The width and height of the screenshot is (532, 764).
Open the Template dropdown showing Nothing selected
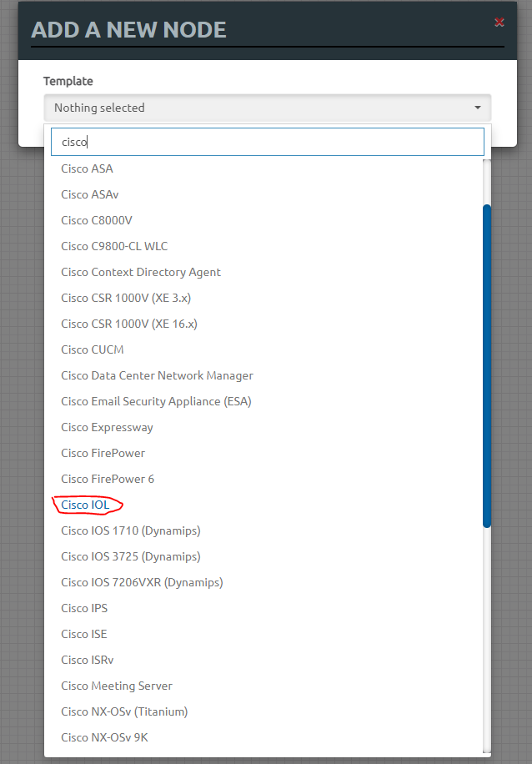pyautogui.click(x=268, y=108)
